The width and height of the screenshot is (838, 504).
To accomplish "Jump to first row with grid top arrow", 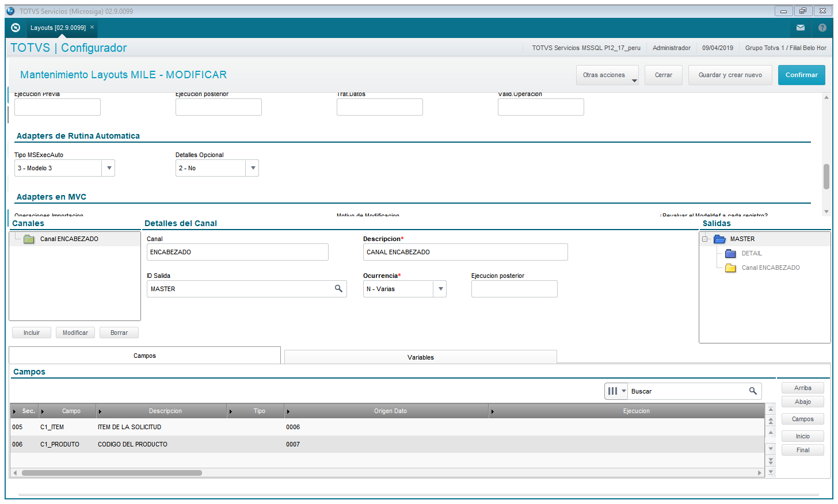I will [x=771, y=409].
